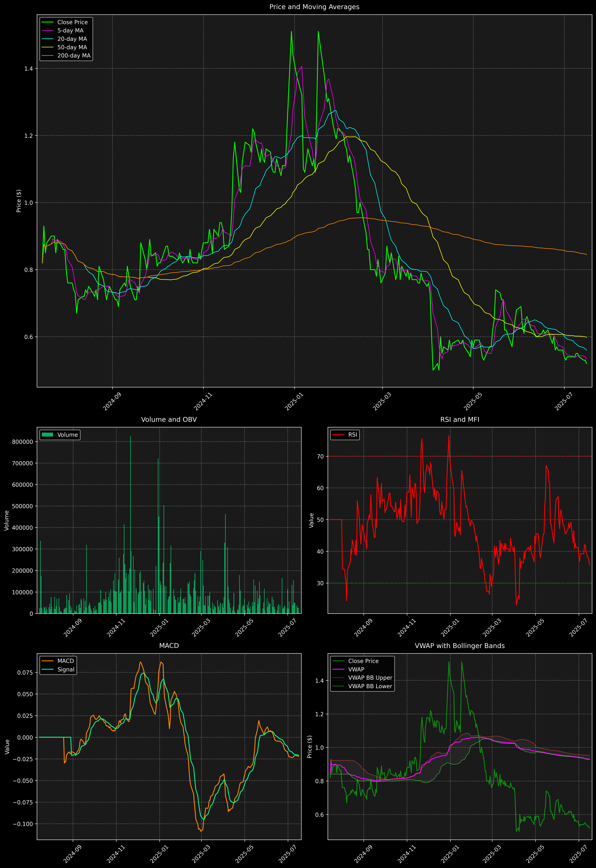This screenshot has width=596, height=868.
Task: Click the '0.000' tick on the MACD chart
Action: pyautogui.click(x=25, y=738)
